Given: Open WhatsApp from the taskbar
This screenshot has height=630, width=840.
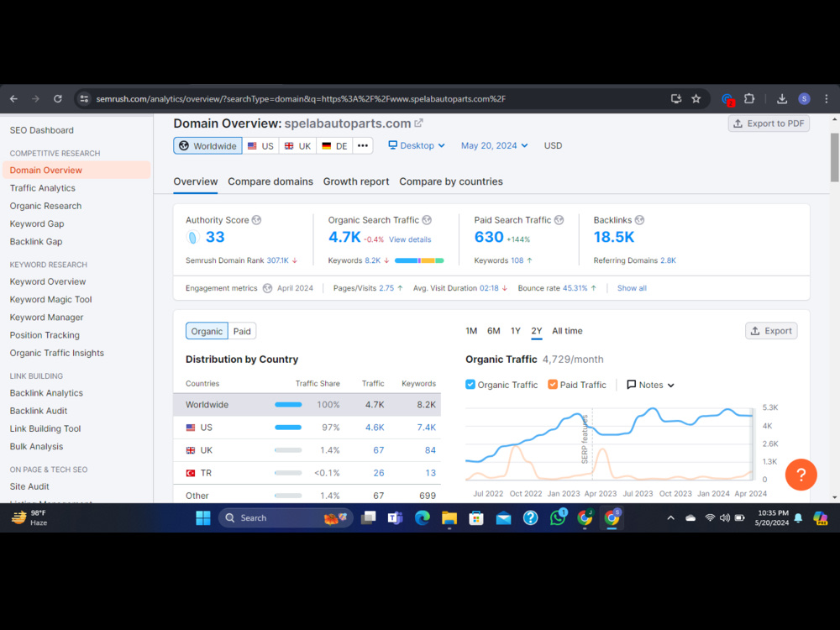Looking at the screenshot, I should (558, 518).
